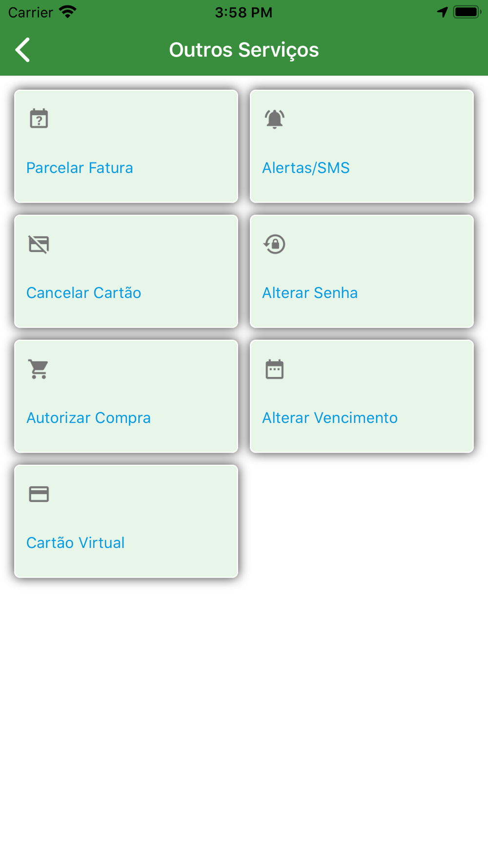Go back using the header chevron
Screen dimensions: 488x868
[23, 50]
